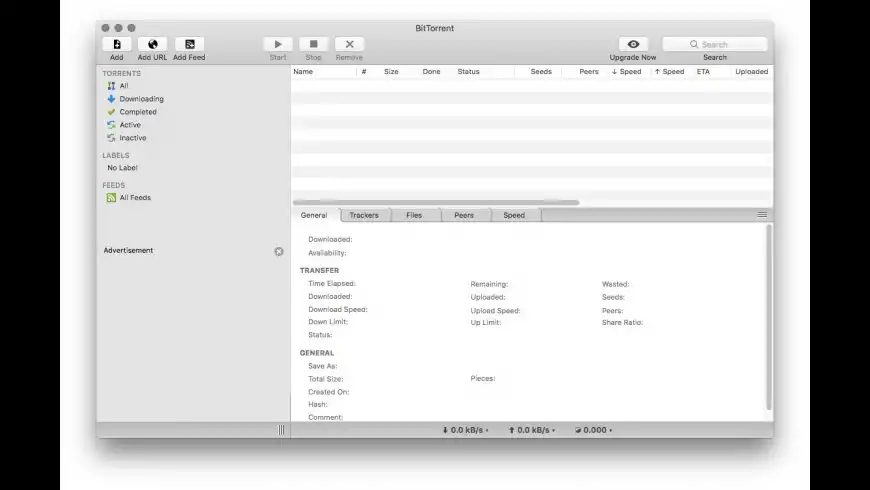Image resolution: width=870 pixels, height=490 pixels.
Task: Click the TORRENTS section header
Action: click(122, 73)
